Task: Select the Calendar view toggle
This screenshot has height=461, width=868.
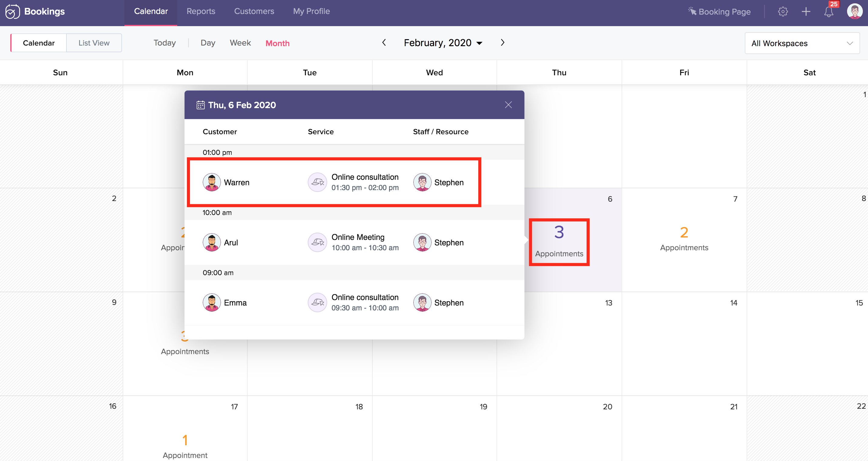Action: coord(39,43)
